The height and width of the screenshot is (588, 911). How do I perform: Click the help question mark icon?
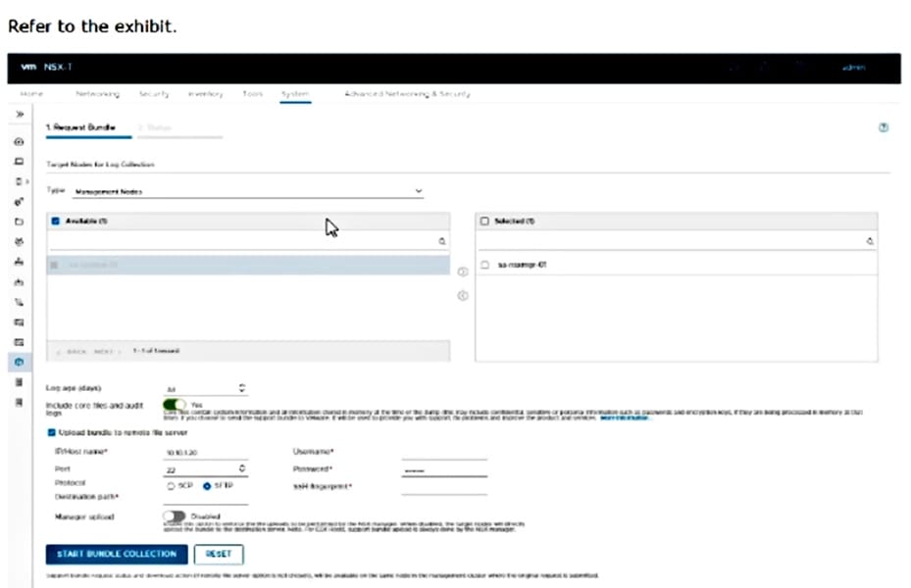(x=883, y=128)
